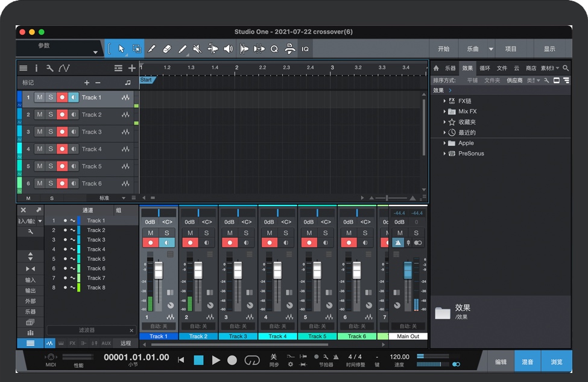Solo Track 5 in the track list
This screenshot has width=588, height=382.
point(51,166)
